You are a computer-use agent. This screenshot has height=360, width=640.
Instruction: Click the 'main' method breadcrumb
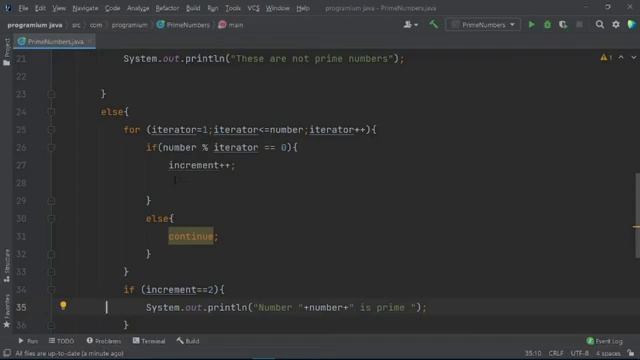231,25
